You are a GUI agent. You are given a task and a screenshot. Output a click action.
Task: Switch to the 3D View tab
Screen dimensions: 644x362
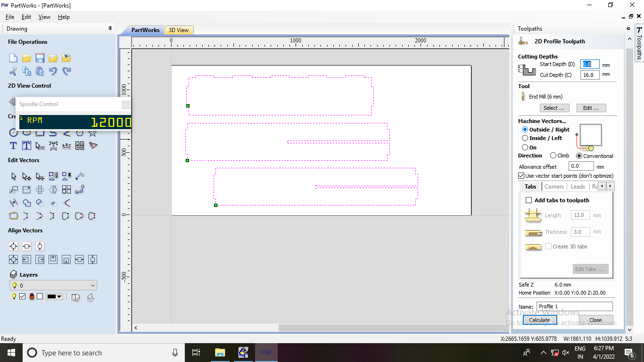[x=179, y=30]
